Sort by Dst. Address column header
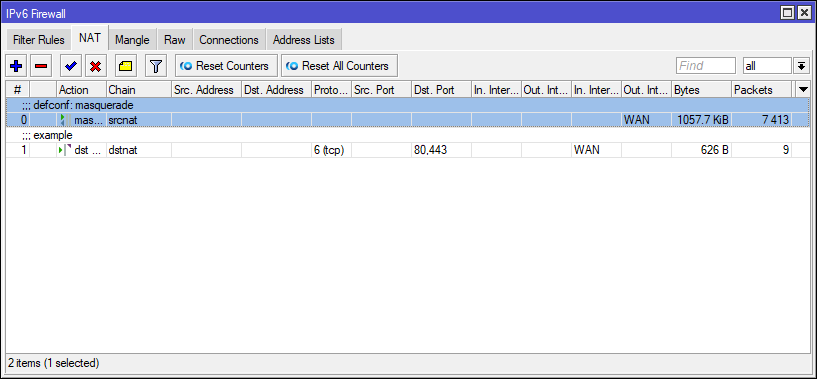Viewport: 817px width, 379px height. [x=276, y=90]
